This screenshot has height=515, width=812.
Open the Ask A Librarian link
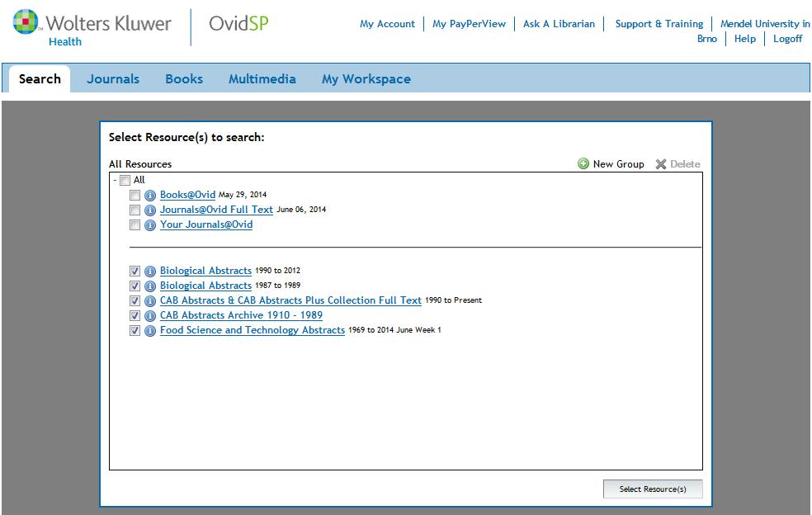point(559,24)
